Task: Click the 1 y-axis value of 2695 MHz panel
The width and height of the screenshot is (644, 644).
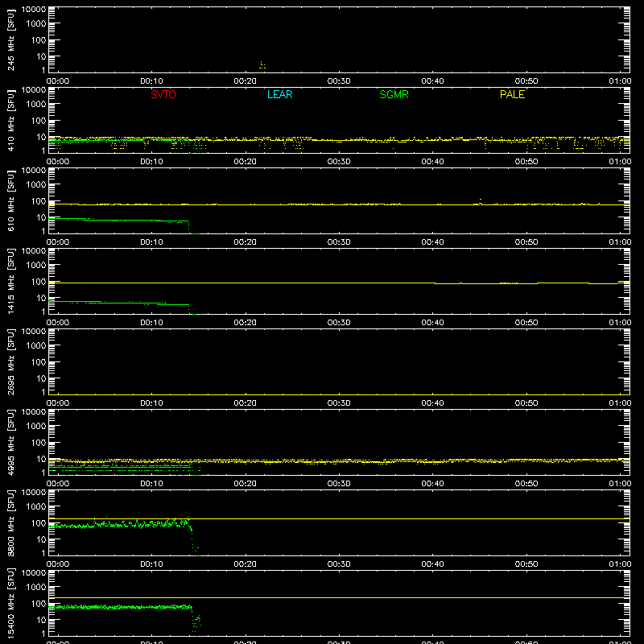Action: [x=43, y=392]
